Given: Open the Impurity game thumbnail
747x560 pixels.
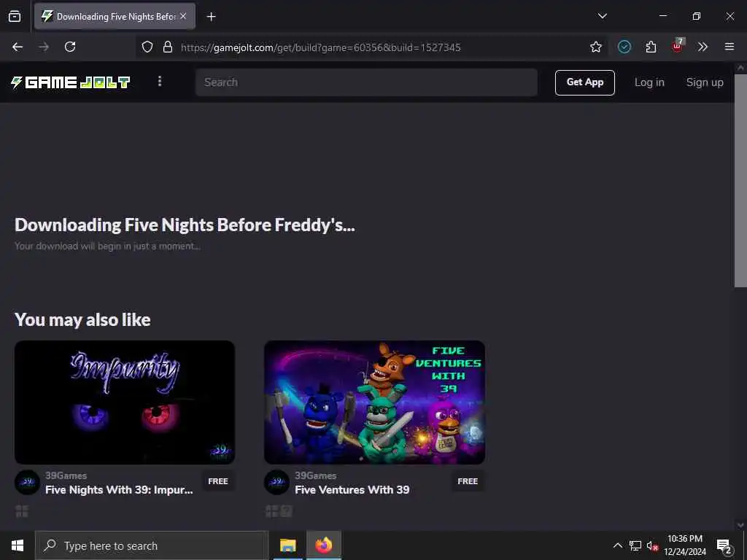Looking at the screenshot, I should point(125,402).
